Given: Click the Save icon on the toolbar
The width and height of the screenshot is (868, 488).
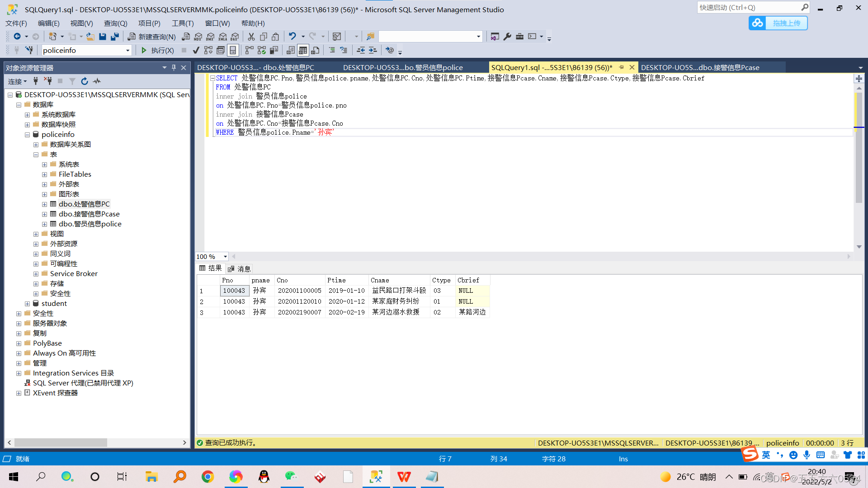Looking at the screenshot, I should [x=103, y=37].
